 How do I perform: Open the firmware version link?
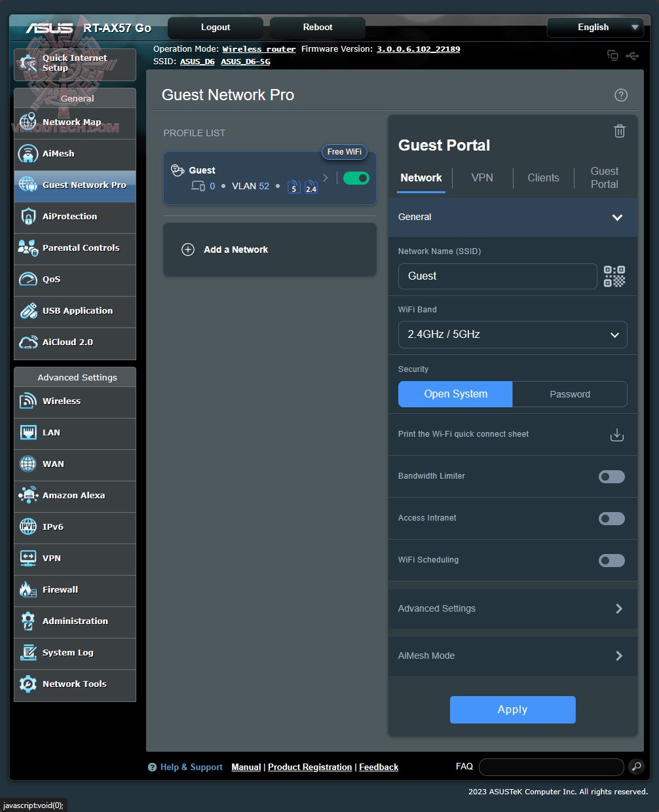(x=418, y=49)
